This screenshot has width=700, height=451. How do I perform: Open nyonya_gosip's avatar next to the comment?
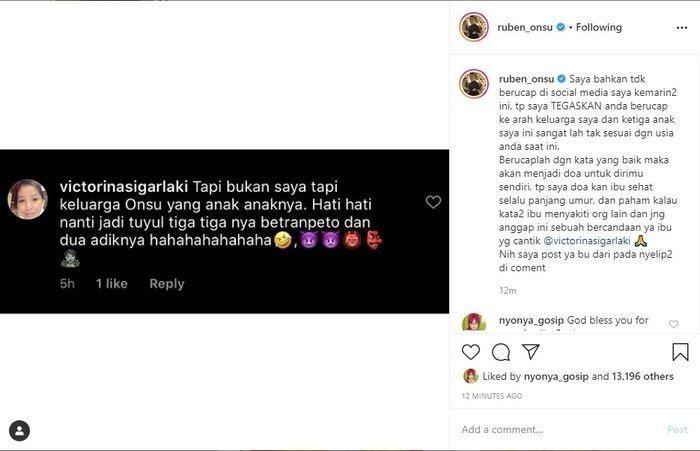pyautogui.click(x=474, y=323)
